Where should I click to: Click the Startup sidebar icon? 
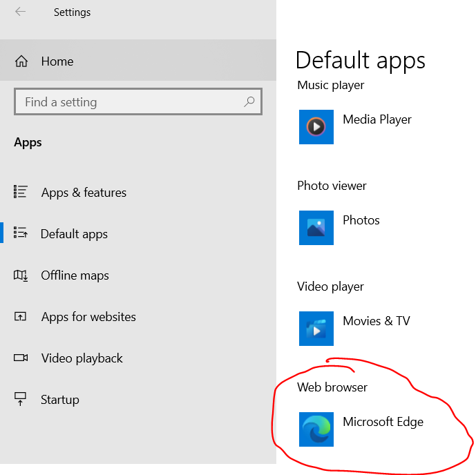click(20, 399)
